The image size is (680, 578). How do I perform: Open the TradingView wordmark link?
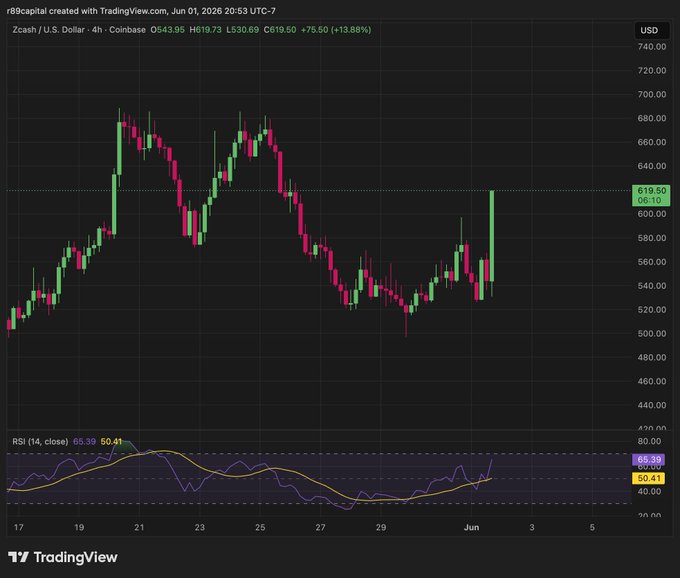point(75,557)
